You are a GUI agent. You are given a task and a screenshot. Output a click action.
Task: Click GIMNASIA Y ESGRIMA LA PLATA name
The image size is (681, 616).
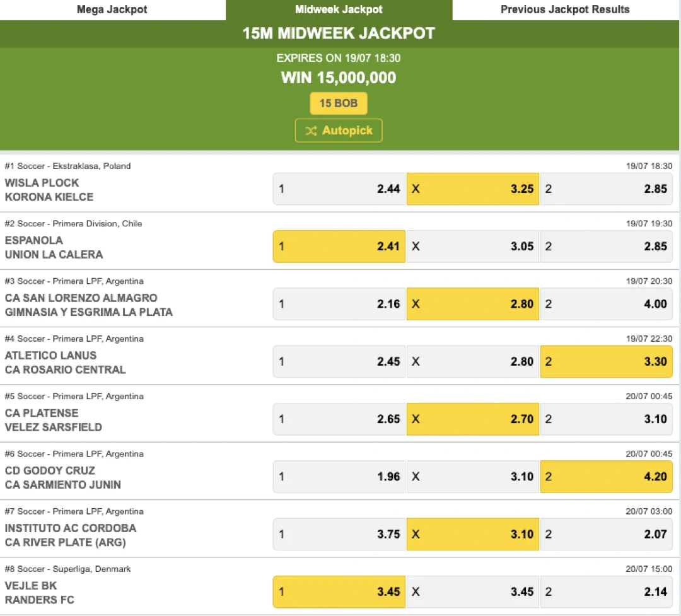(89, 312)
